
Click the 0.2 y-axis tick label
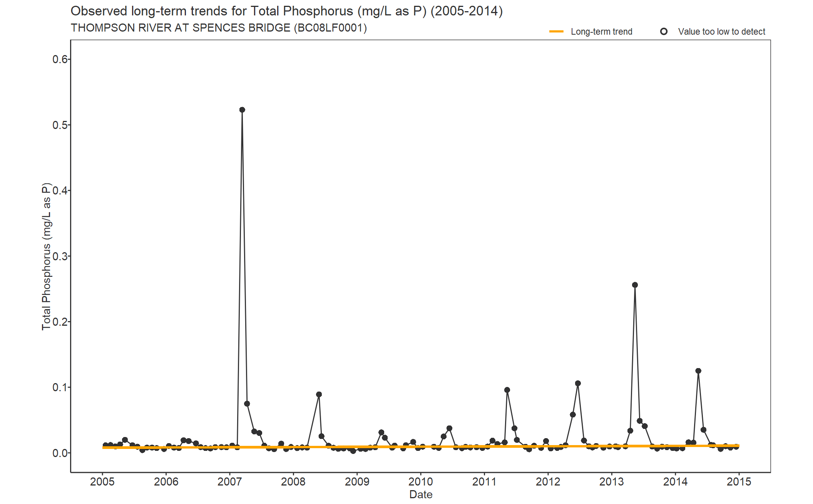tap(60, 322)
